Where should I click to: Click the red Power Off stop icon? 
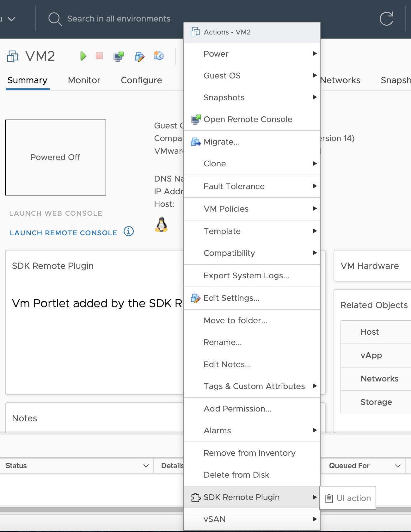click(99, 56)
